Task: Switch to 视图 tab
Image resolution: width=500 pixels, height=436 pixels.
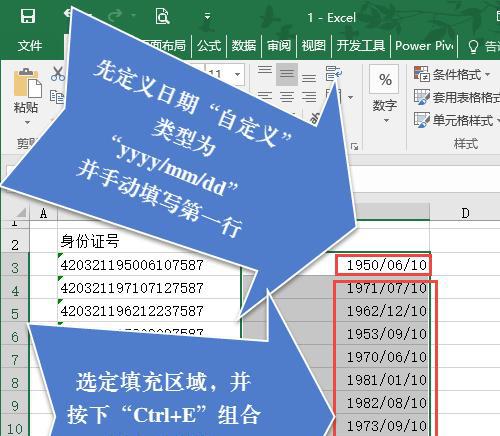Action: click(x=314, y=45)
